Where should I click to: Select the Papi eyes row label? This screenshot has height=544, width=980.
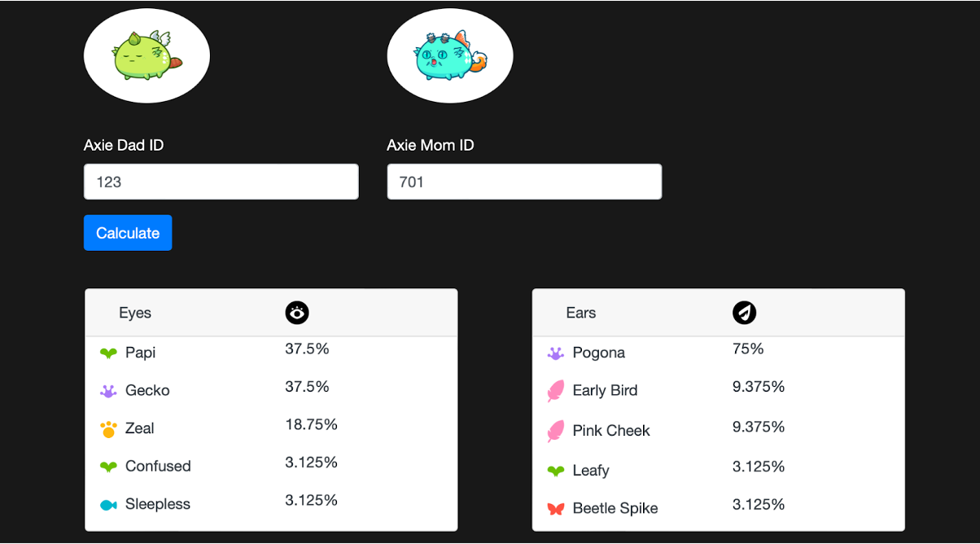pos(140,353)
